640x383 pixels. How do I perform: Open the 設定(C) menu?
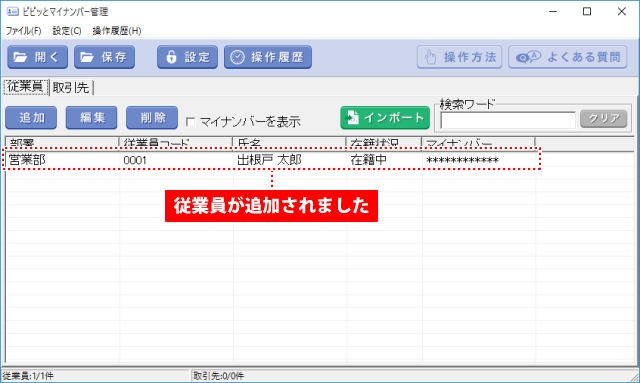pyautogui.click(x=67, y=31)
